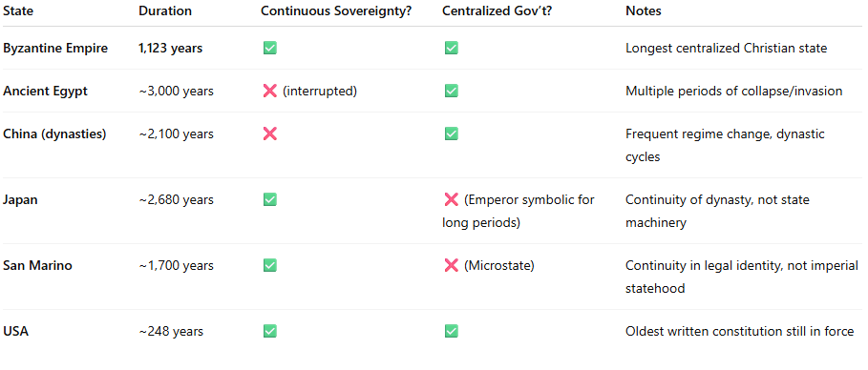Click Ancient Egypt red X interrupted mark

[x=269, y=91]
